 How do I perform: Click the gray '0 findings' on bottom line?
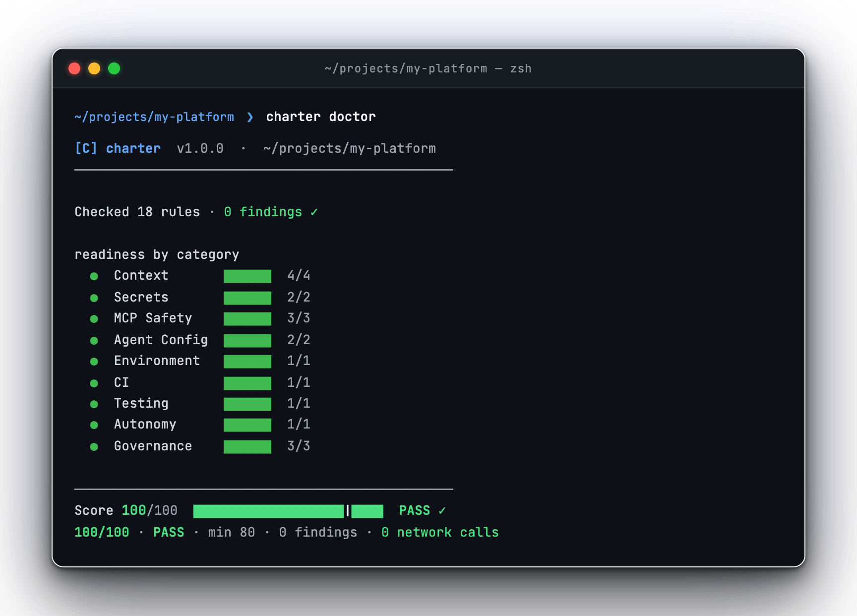pyautogui.click(x=318, y=532)
